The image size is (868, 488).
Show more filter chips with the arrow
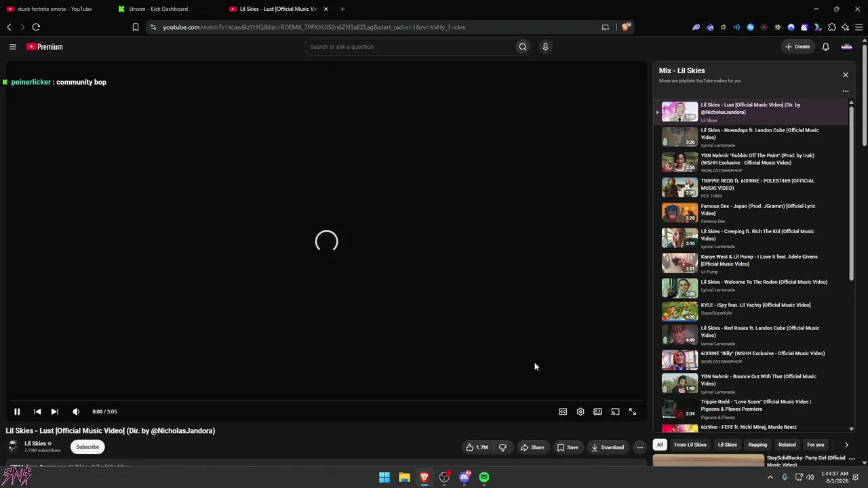coord(846,445)
